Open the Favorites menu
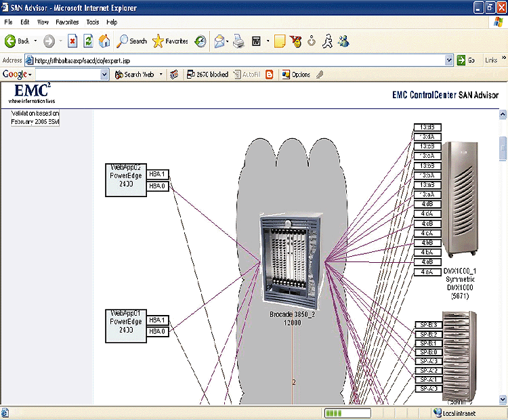Screen dimensions: 508x420 click(x=67, y=22)
